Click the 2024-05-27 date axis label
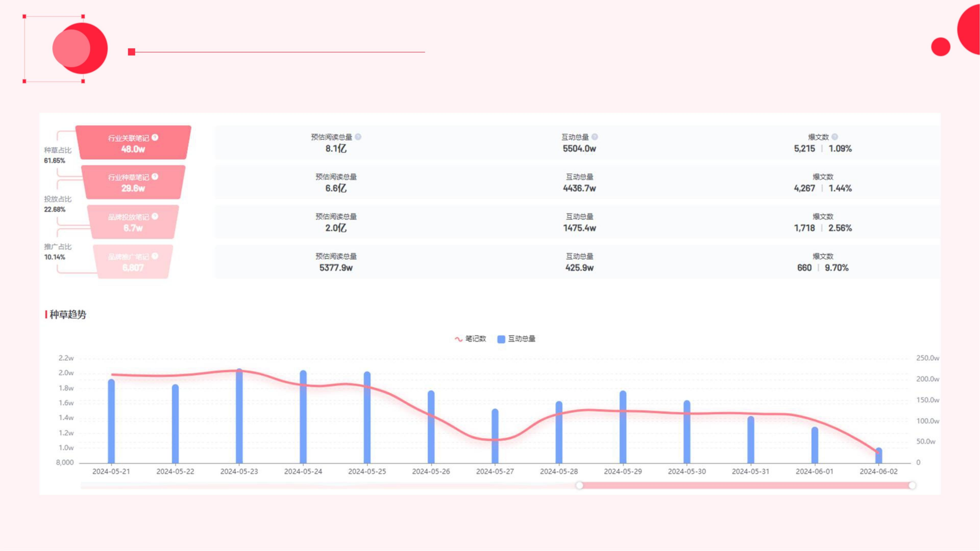The image size is (980, 551). (x=495, y=472)
